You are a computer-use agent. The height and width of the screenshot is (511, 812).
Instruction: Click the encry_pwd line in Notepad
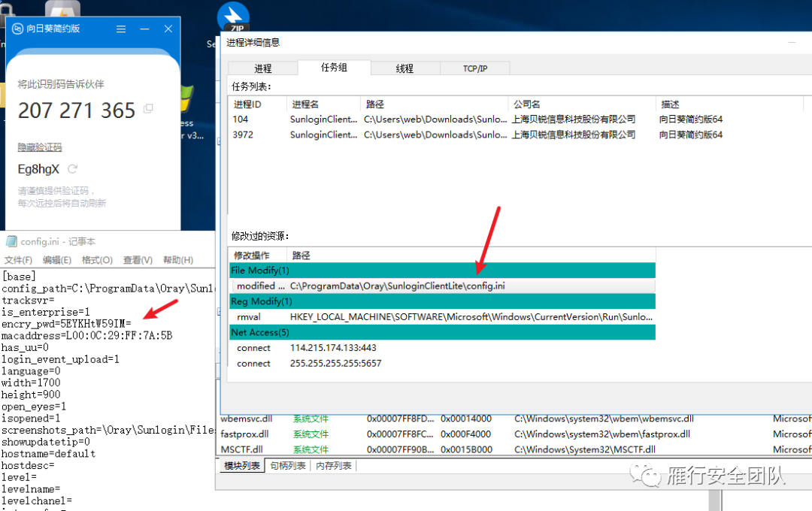pyautogui.click(x=66, y=324)
